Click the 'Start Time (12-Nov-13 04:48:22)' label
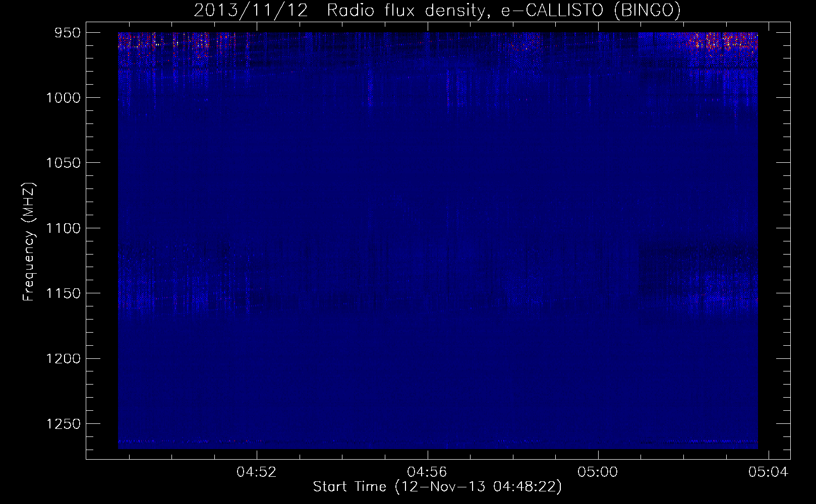816x504 pixels. click(x=437, y=487)
